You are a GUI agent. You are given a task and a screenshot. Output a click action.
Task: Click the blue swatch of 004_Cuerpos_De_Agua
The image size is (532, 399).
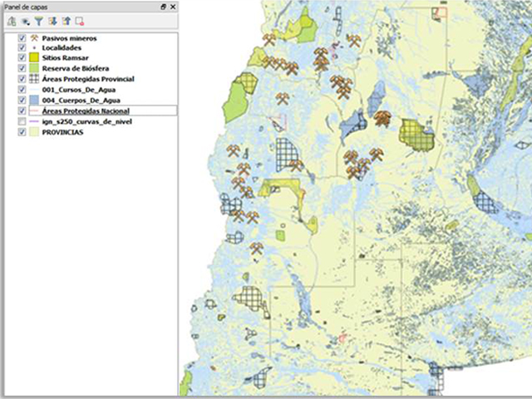pyautogui.click(x=34, y=100)
